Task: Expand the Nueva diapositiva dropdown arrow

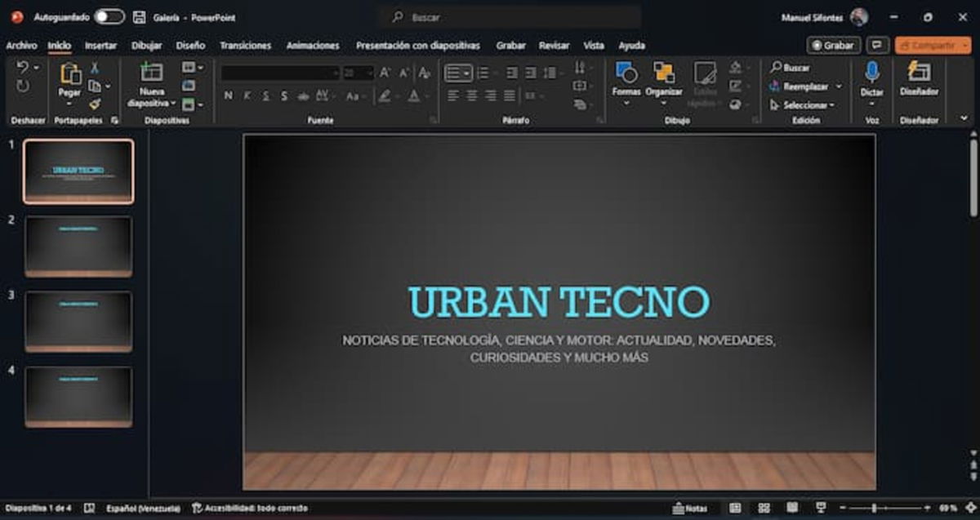Action: (171, 103)
